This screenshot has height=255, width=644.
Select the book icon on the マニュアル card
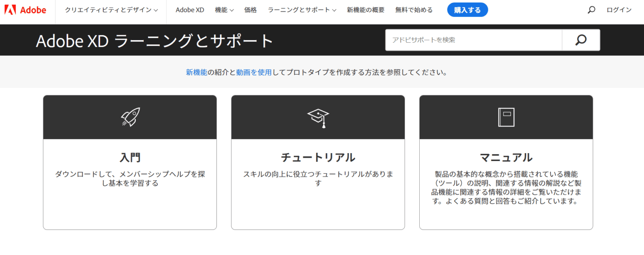[x=506, y=117]
